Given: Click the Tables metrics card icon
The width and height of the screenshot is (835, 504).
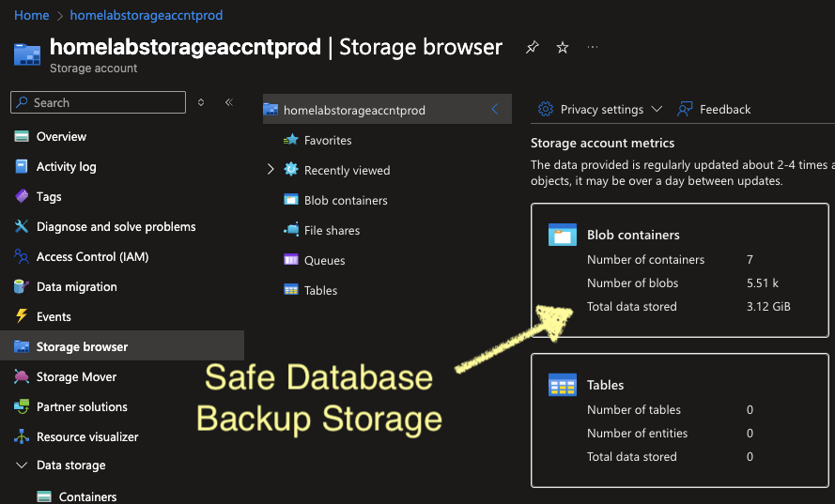Looking at the screenshot, I should 563,385.
